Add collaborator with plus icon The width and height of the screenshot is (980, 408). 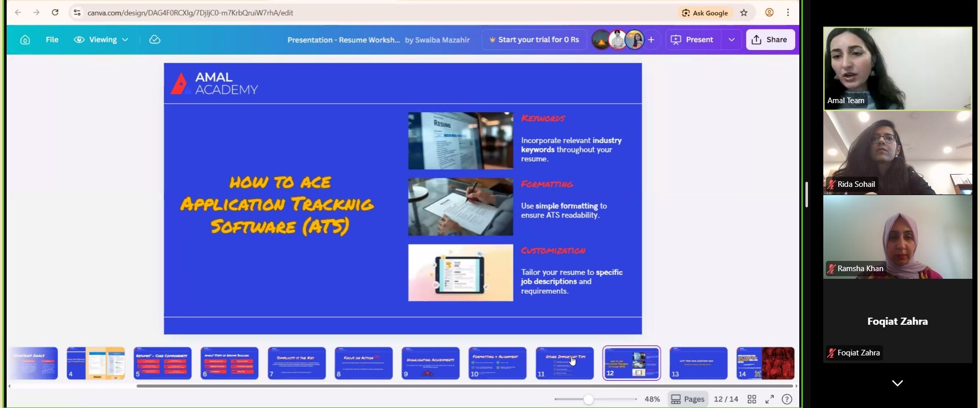tap(651, 40)
